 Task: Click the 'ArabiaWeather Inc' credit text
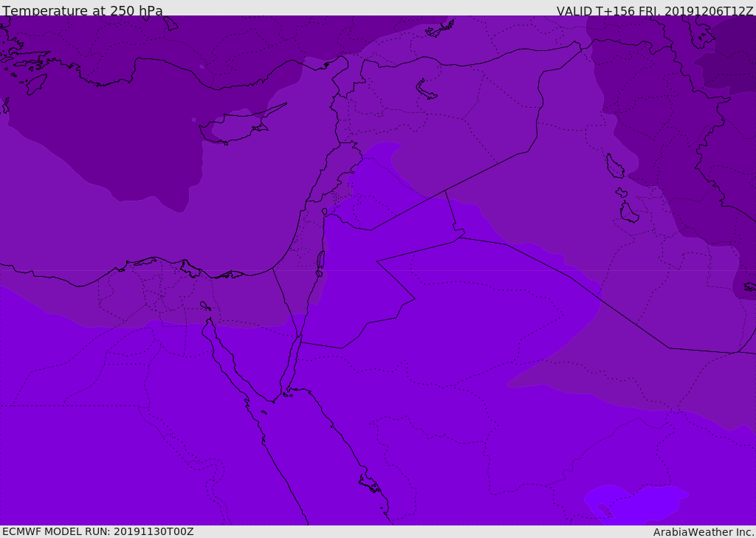click(704, 532)
